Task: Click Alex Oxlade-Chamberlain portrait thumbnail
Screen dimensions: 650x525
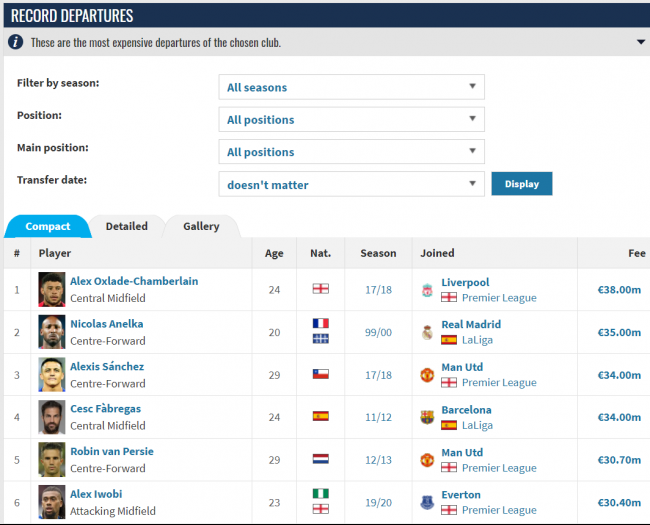Action: (x=52, y=289)
